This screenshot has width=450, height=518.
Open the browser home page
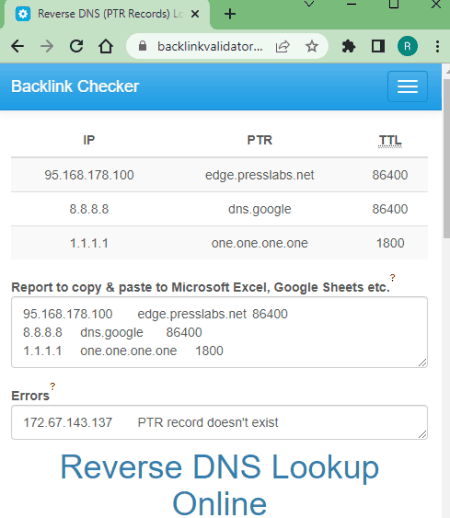click(106, 46)
